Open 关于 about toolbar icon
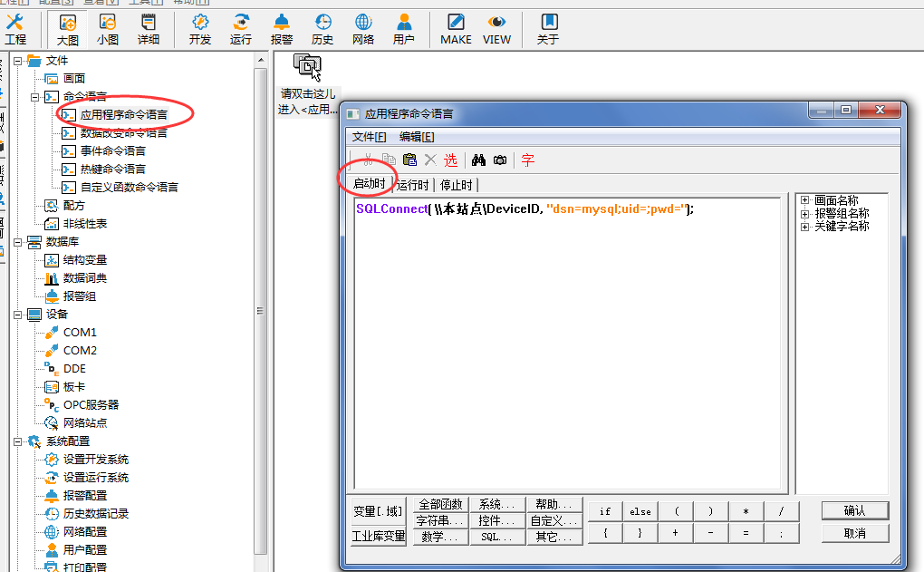This screenshot has width=924, height=572. 548,30
